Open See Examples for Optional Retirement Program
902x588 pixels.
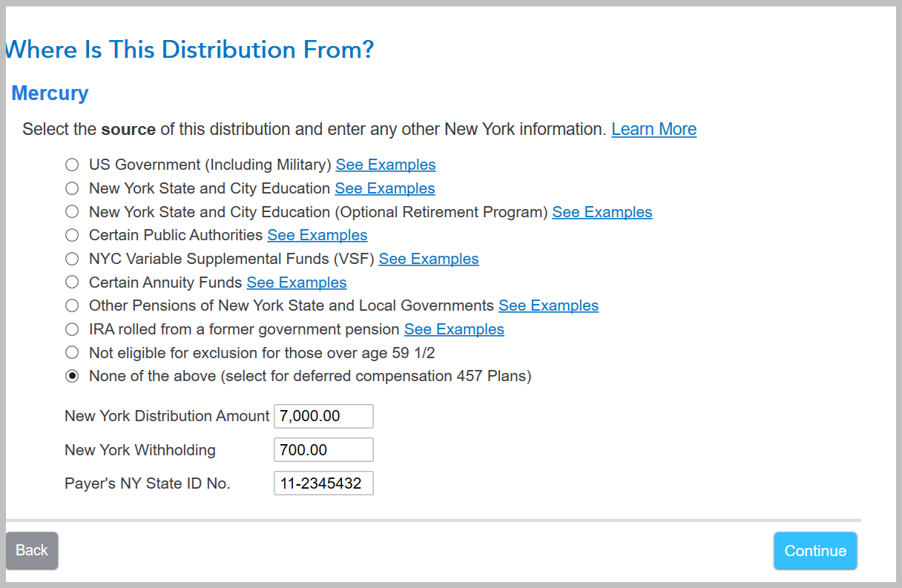click(x=602, y=212)
